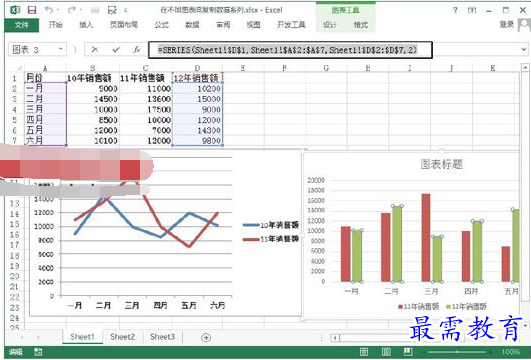Click 11年销售额 legend entry in bar chart
Viewport: 531px width, 360px height.
click(x=419, y=307)
